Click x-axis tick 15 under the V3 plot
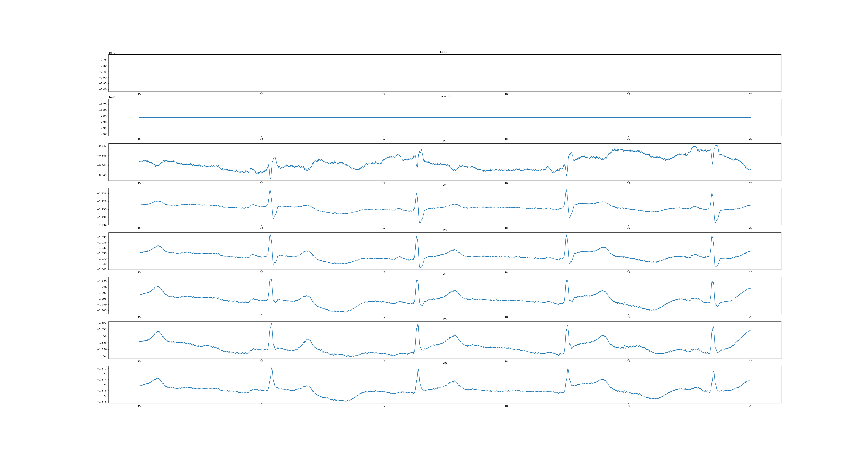 tap(139, 272)
